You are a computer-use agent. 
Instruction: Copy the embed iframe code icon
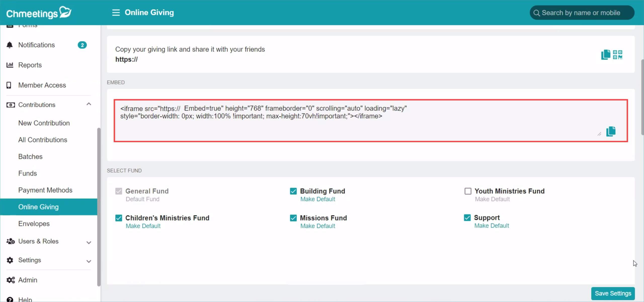(611, 131)
